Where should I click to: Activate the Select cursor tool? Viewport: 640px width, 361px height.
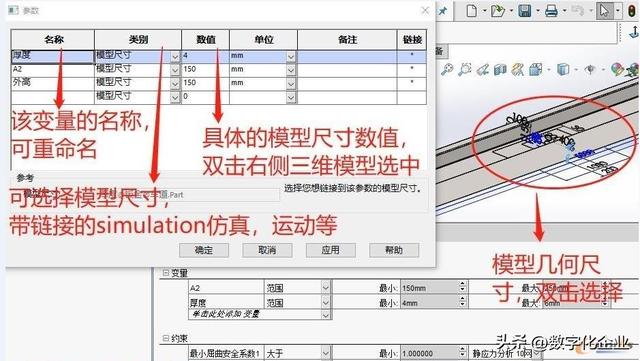tap(604, 11)
